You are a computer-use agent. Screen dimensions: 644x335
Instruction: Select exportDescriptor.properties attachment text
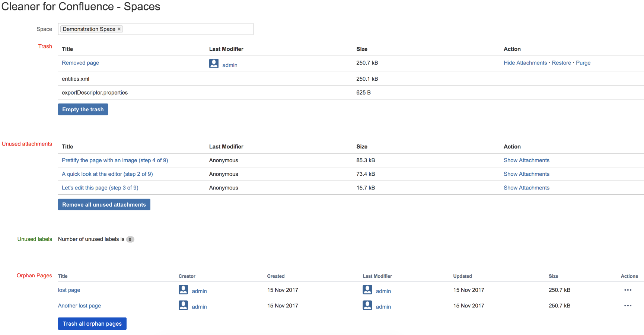pyautogui.click(x=95, y=93)
